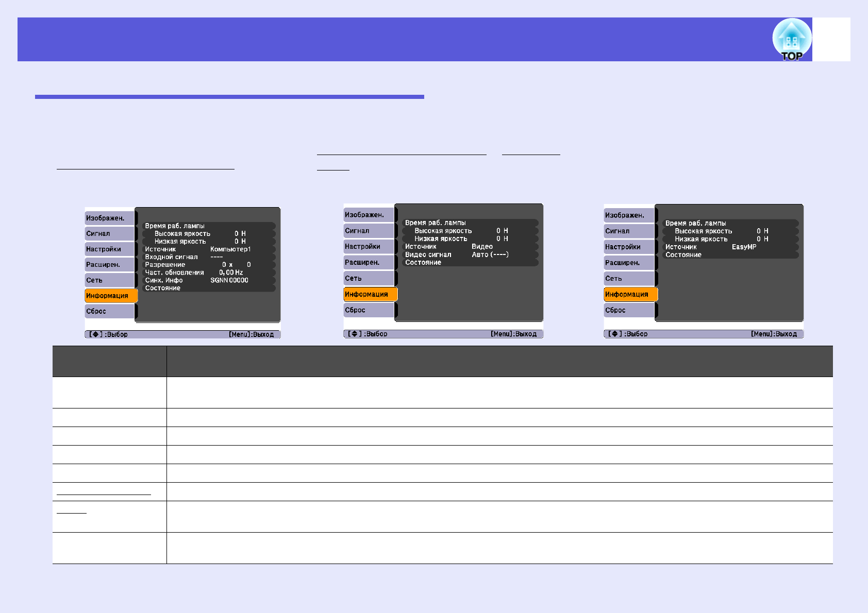Select Изображен. tab in the Компьютер1 menu

(x=109, y=218)
